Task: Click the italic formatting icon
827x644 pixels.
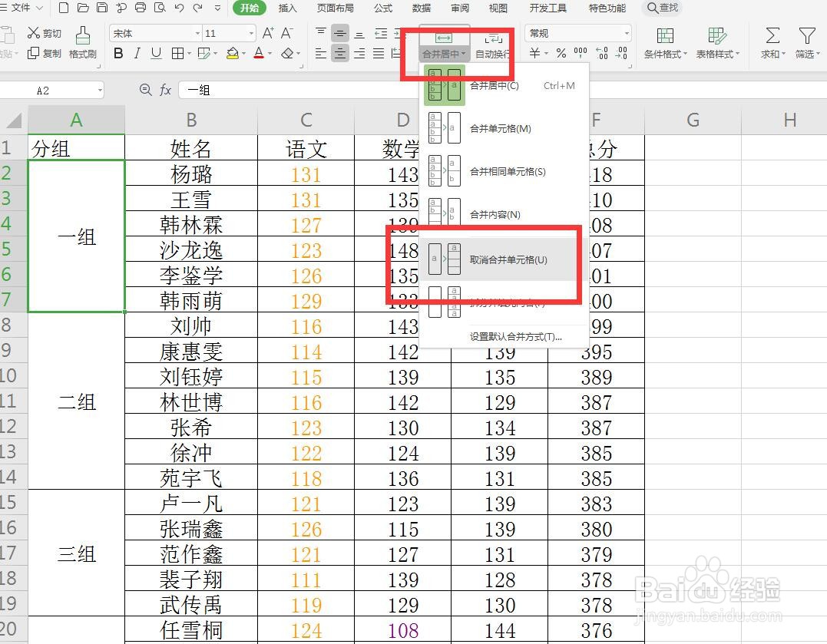Action: (137, 54)
